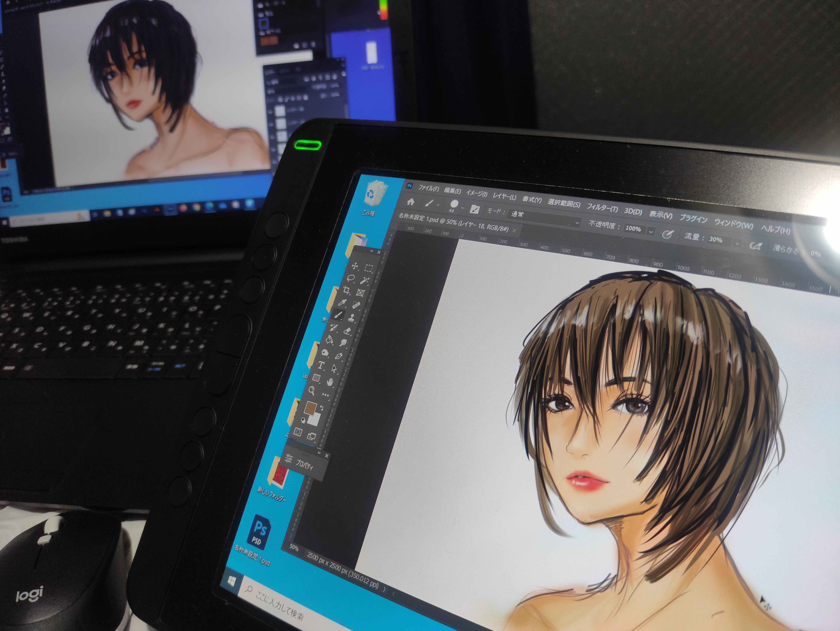Select the Magic Wand tool

click(x=365, y=281)
